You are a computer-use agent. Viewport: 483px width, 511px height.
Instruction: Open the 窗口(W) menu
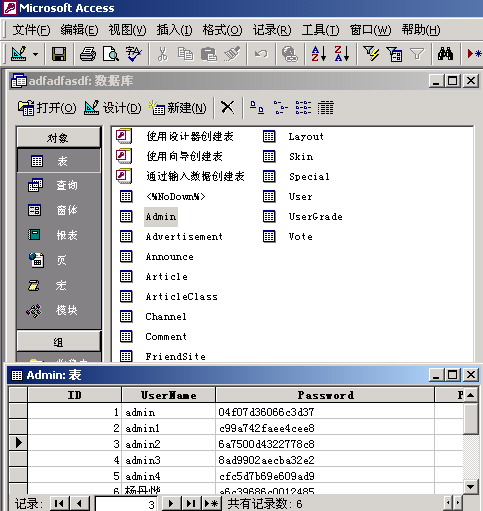pyautogui.click(x=370, y=30)
